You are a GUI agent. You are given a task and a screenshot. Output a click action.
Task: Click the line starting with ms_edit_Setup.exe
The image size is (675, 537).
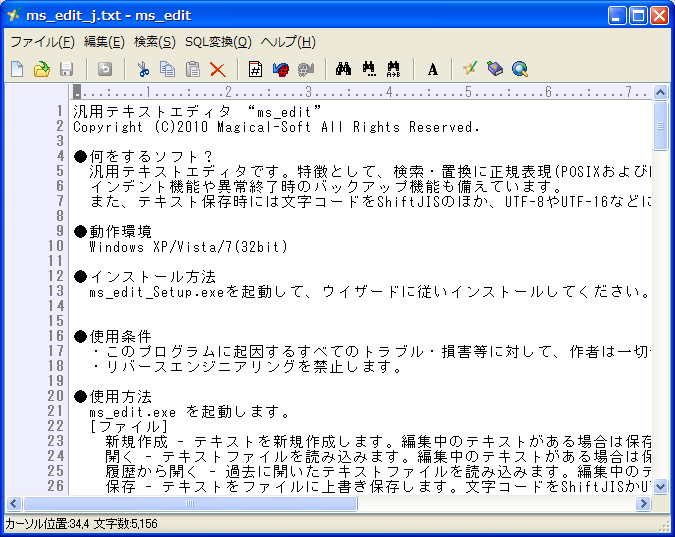(x=369, y=292)
